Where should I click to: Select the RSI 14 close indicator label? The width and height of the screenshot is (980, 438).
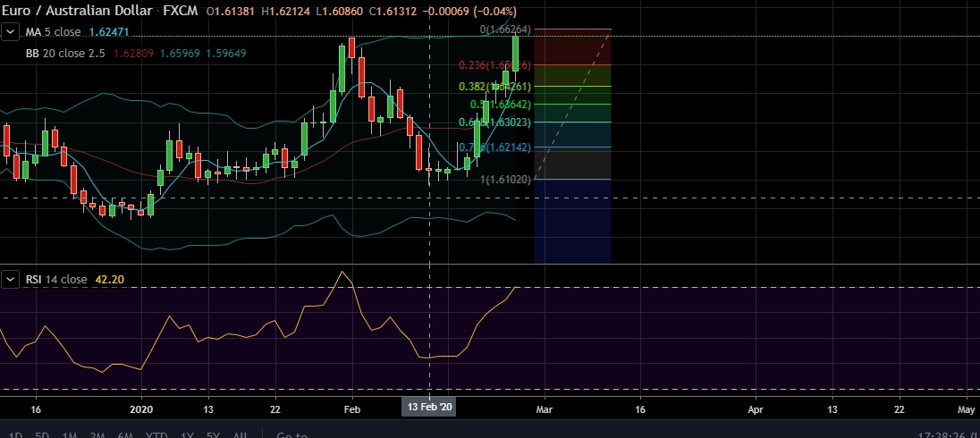coord(56,279)
